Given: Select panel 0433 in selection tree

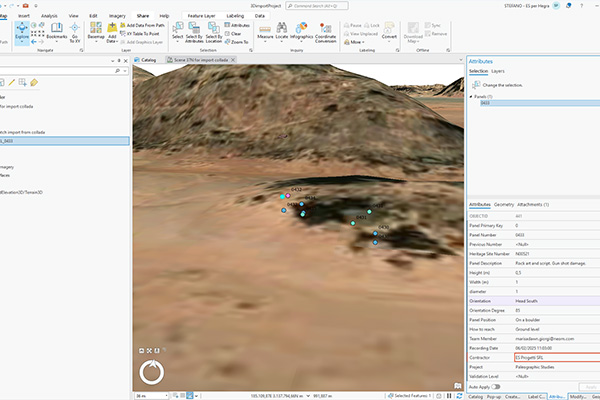Looking at the screenshot, I should tap(486, 103).
